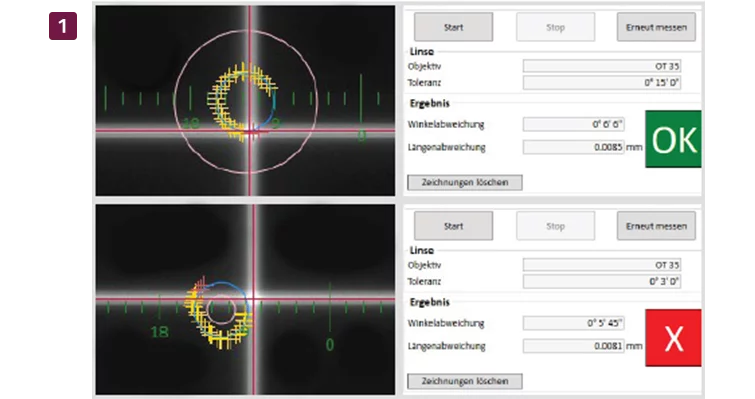Viewport: 755px width, 399px height.
Task: Click the Stop button in lower panel
Action: tap(555, 226)
